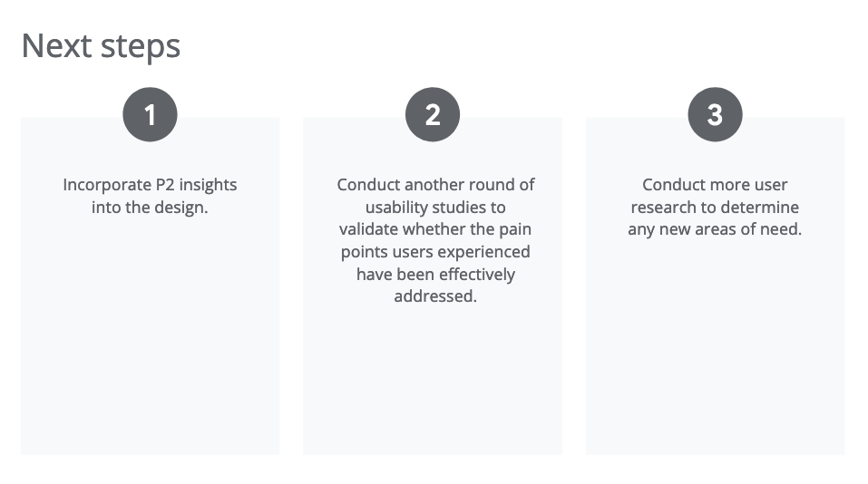Click "into the design." text line
The image size is (868, 484).
tap(150, 208)
